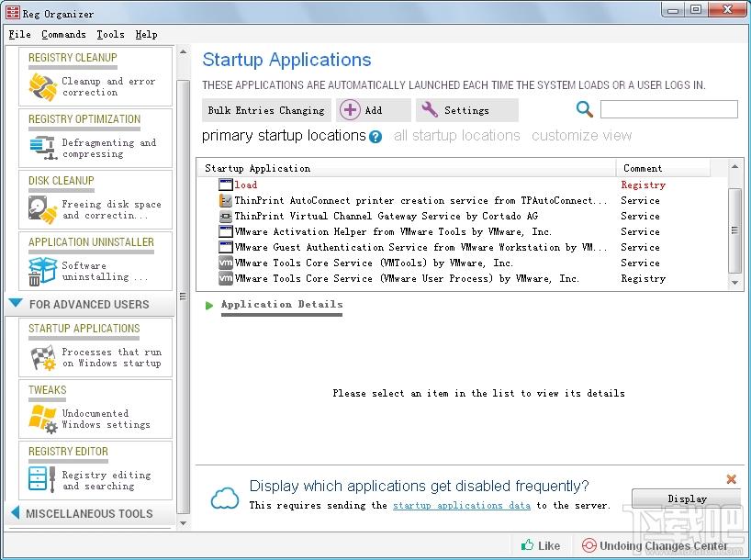Launch the Registry Editor cabinet icon
Image resolution: width=751 pixels, height=560 pixels.
click(x=42, y=480)
